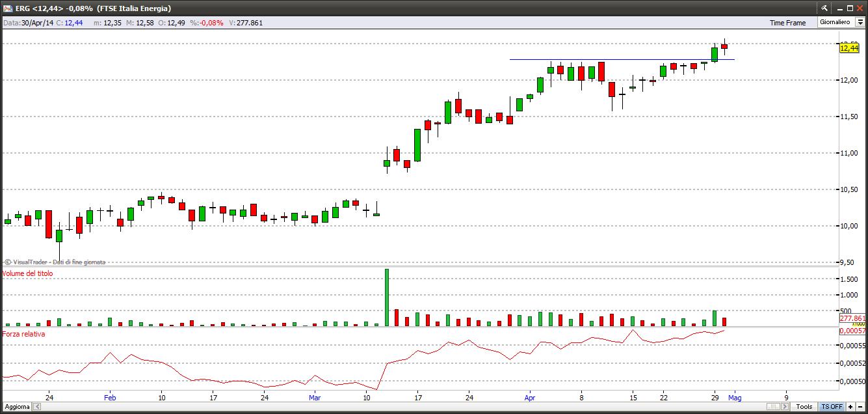Maximize the chart window

click(x=850, y=8)
